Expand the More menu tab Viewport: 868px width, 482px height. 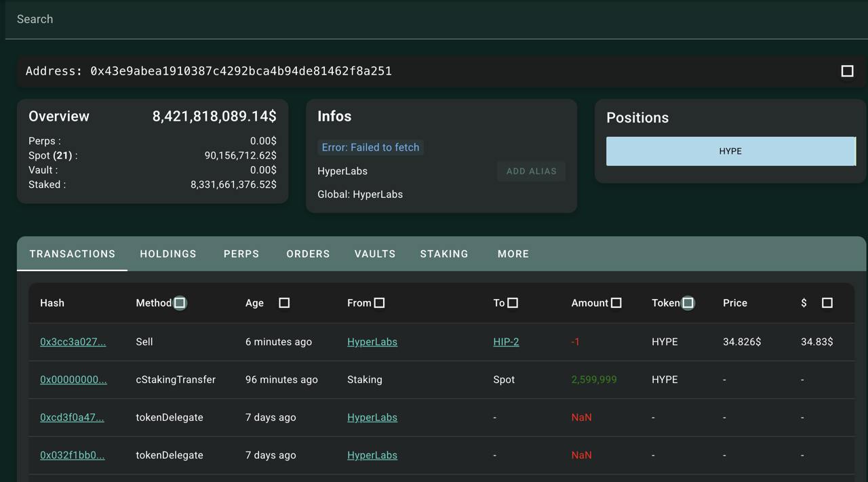point(513,254)
